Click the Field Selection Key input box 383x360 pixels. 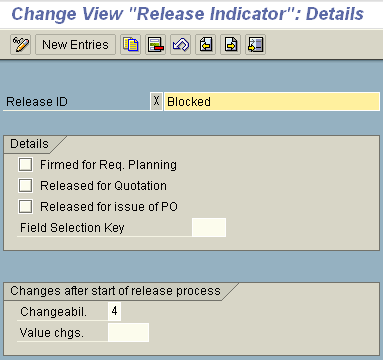209,228
